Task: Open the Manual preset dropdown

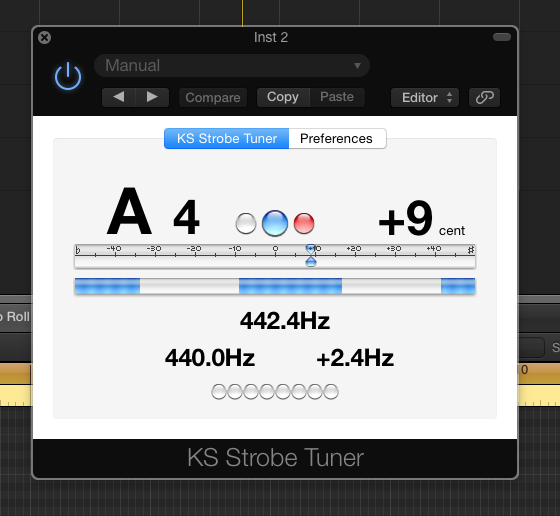Action: (232, 65)
